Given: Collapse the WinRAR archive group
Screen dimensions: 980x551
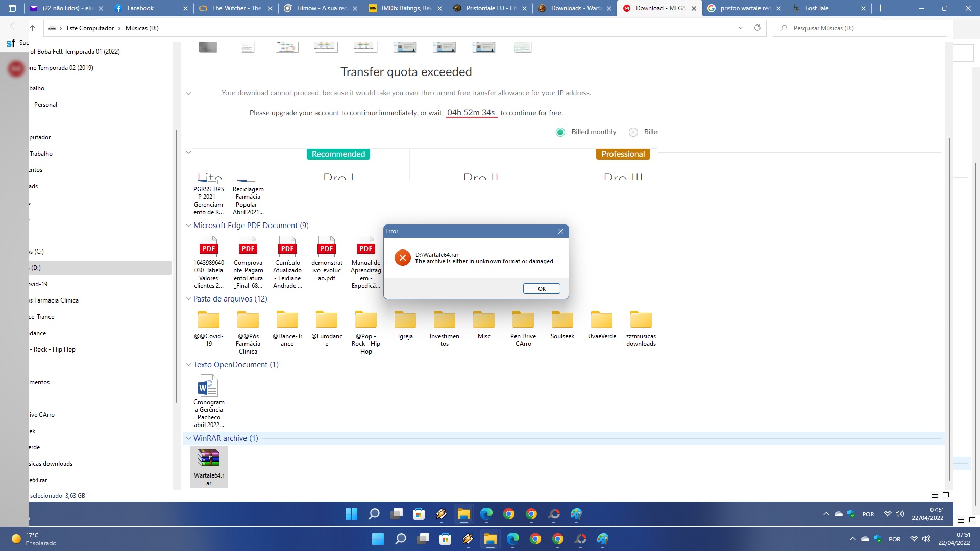Looking at the screenshot, I should coord(188,438).
